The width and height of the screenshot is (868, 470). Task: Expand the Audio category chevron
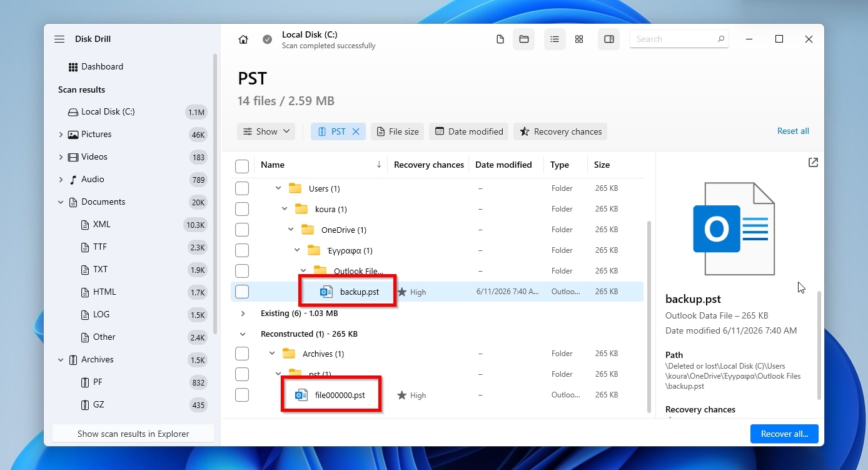tap(61, 180)
